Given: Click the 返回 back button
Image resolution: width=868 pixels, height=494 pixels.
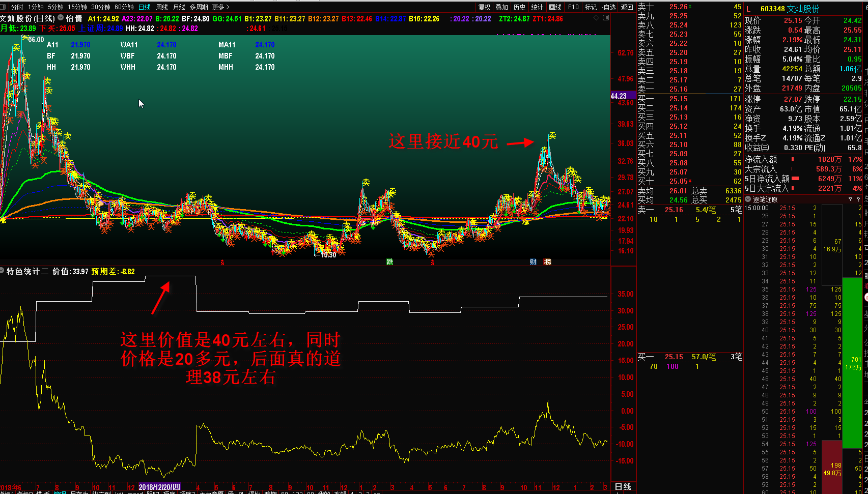Looking at the screenshot, I should pyautogui.click(x=627, y=7).
